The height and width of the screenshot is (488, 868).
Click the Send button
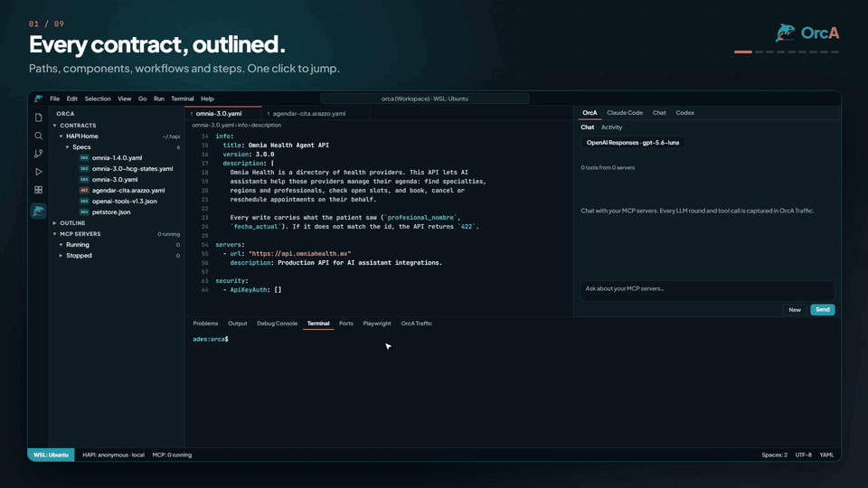pyautogui.click(x=823, y=310)
